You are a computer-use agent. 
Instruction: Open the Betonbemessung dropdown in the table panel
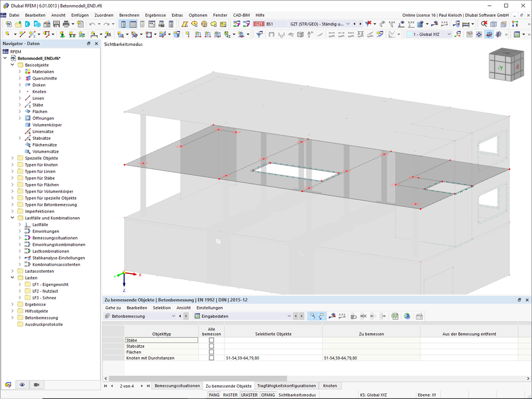[x=174, y=316]
